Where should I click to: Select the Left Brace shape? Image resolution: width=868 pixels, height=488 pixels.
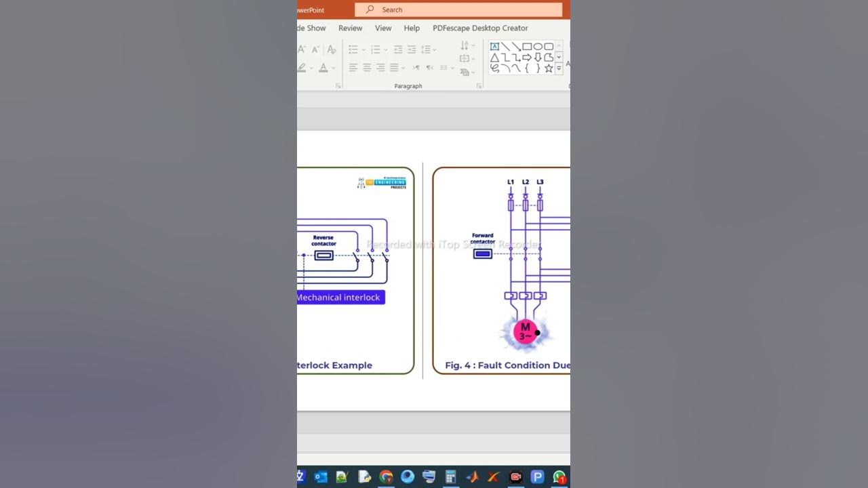click(x=527, y=68)
